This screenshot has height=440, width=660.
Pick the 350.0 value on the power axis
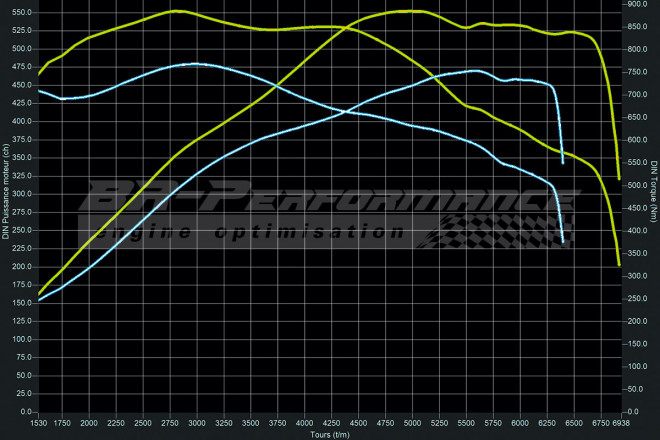[22, 158]
